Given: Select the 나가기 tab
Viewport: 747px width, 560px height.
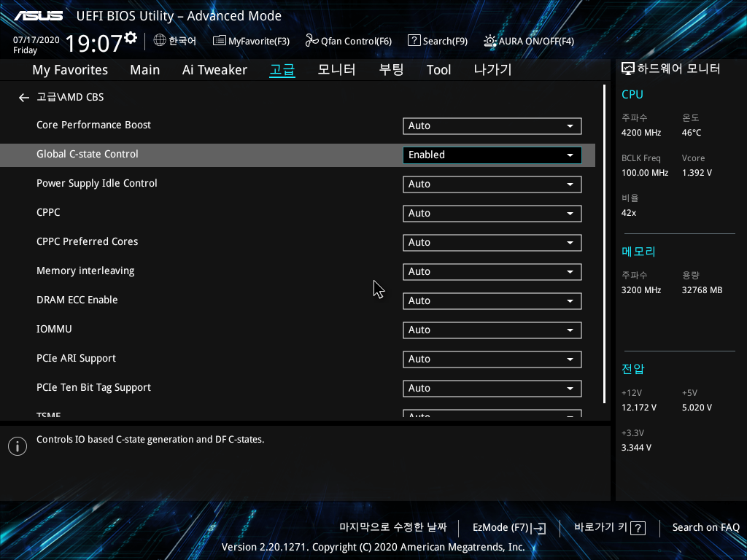Looking at the screenshot, I should click(x=492, y=70).
